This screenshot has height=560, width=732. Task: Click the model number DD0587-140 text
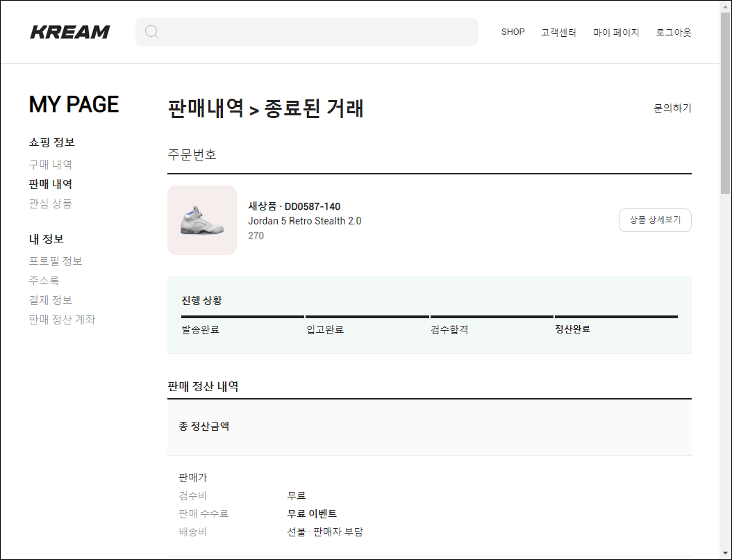pyautogui.click(x=313, y=206)
